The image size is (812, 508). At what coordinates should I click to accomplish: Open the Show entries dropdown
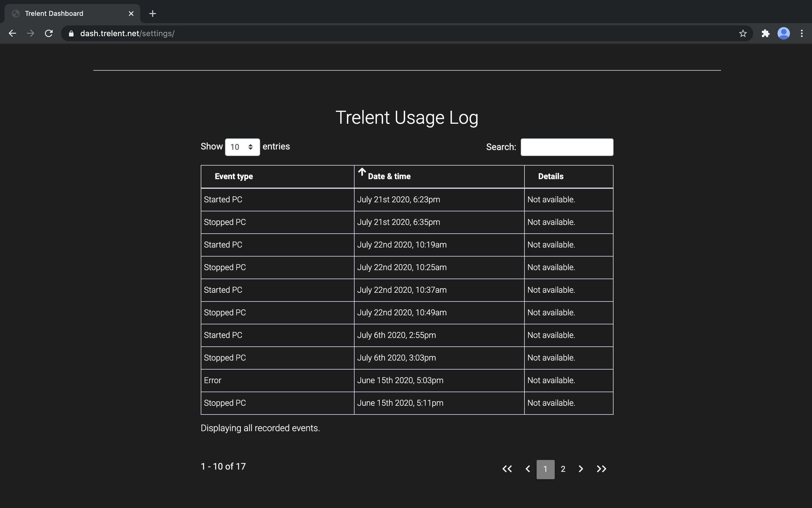point(242,147)
